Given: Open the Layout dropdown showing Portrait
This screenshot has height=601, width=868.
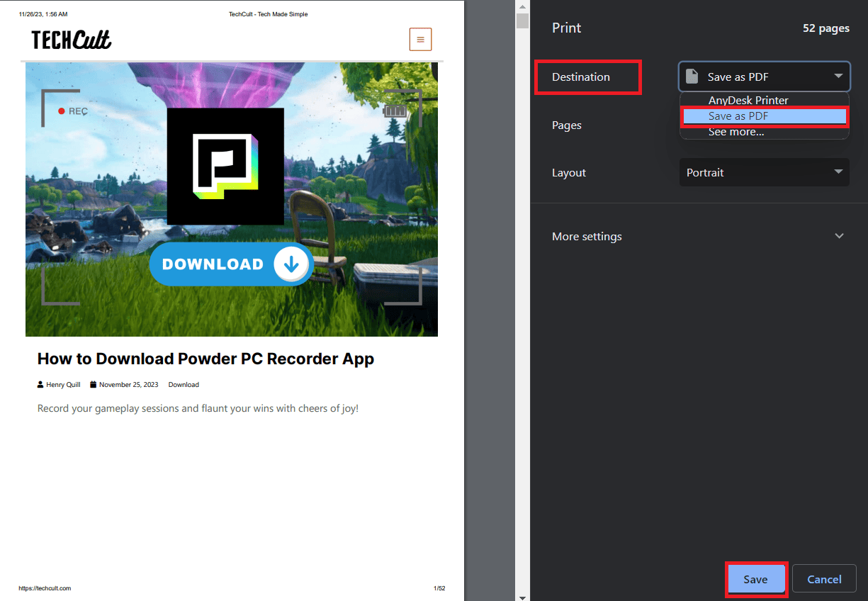Looking at the screenshot, I should pyautogui.click(x=764, y=172).
